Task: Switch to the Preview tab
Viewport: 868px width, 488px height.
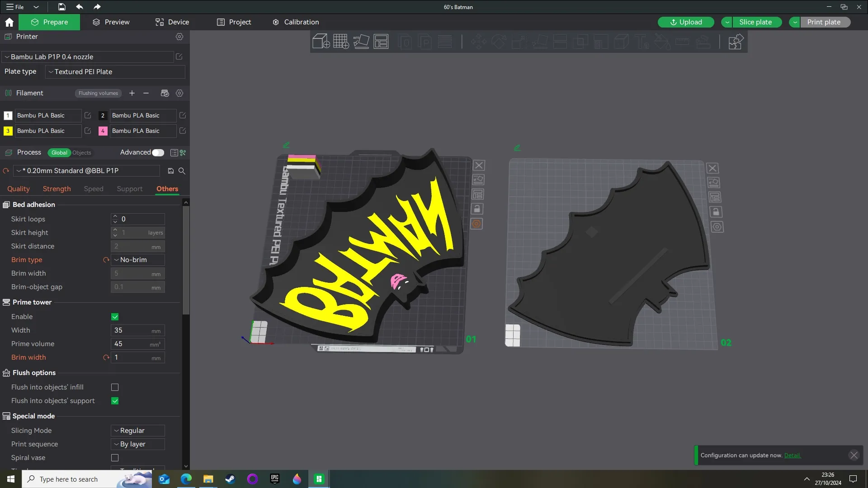Action: pos(111,22)
